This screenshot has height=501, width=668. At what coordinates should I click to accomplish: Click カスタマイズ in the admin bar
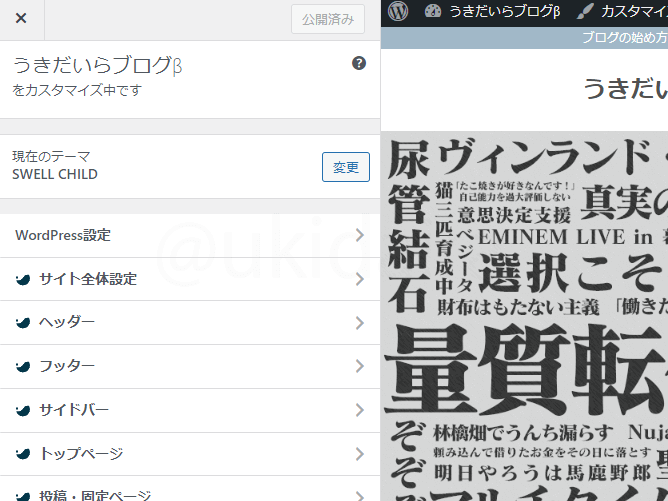(634, 12)
